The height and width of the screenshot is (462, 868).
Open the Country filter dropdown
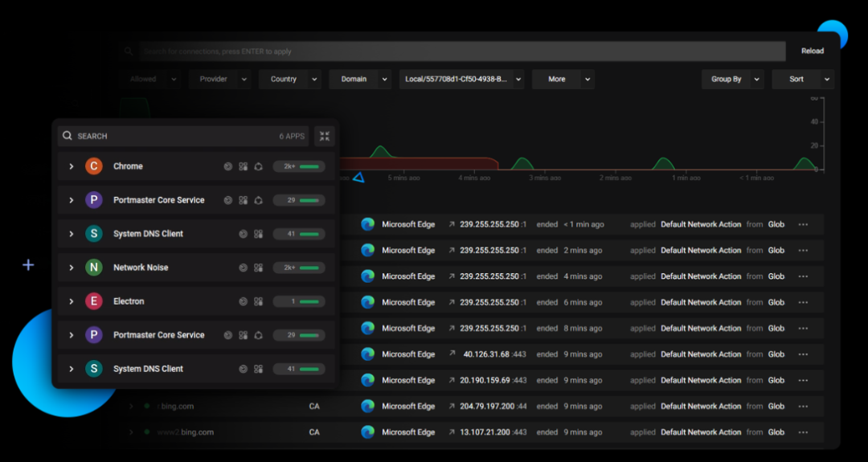point(290,79)
